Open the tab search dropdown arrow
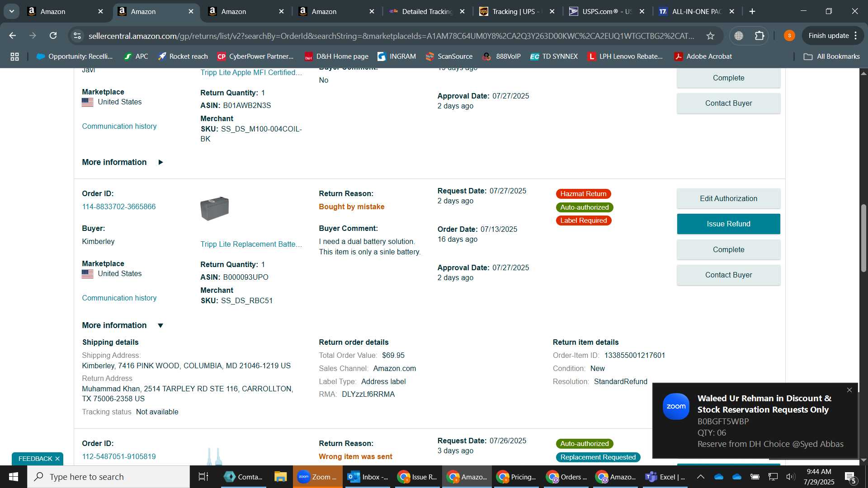The height and width of the screenshot is (488, 868). [x=12, y=11]
